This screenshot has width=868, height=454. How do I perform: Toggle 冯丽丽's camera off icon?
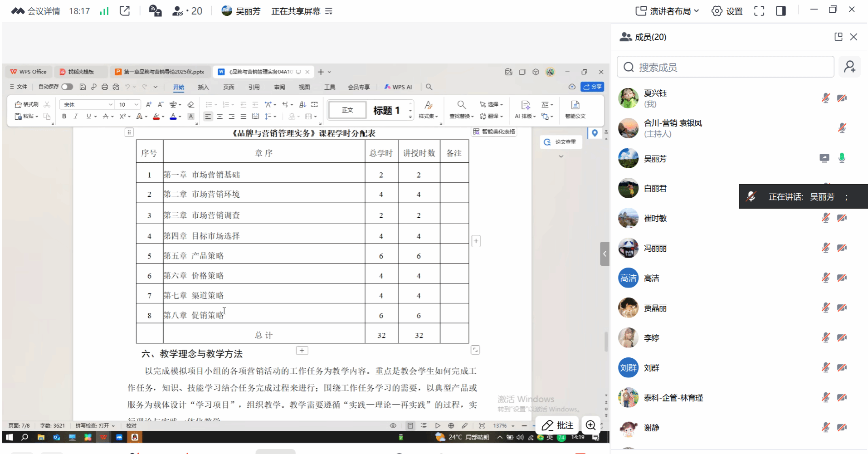842,248
